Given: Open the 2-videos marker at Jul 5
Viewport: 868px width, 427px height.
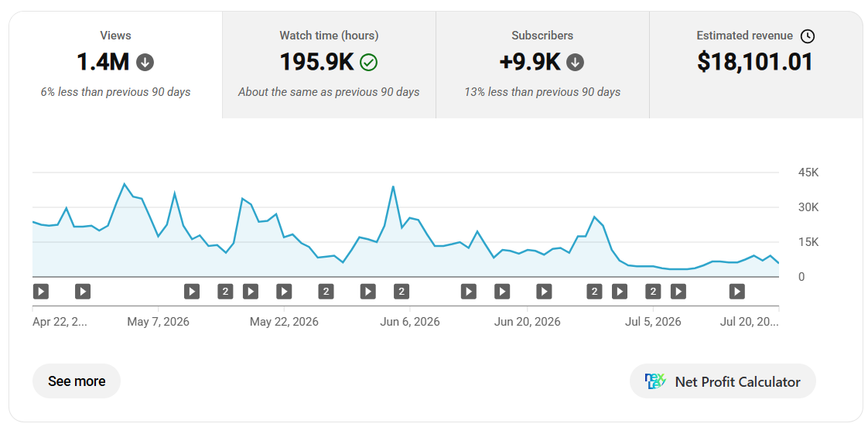Looking at the screenshot, I should click(653, 292).
